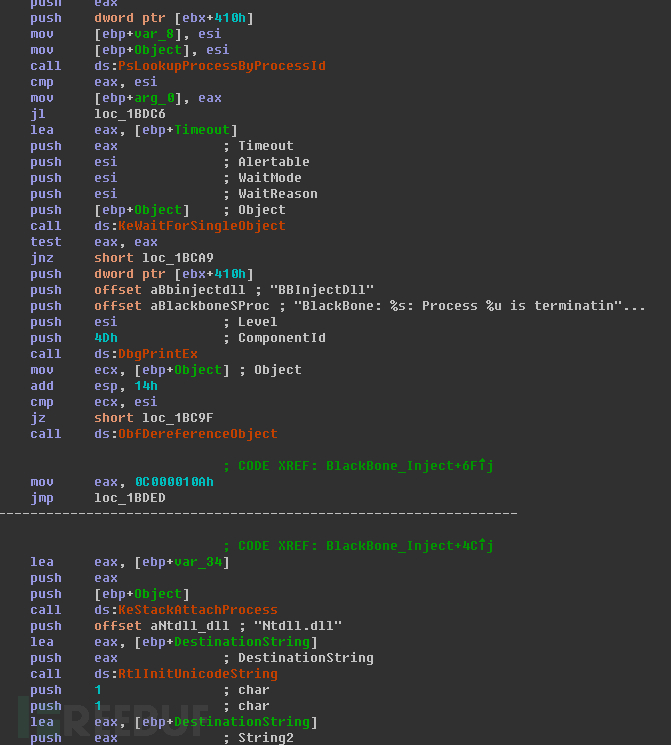Select the "Ntdll.dll" string comment
This screenshot has height=745, width=671.
298,626
